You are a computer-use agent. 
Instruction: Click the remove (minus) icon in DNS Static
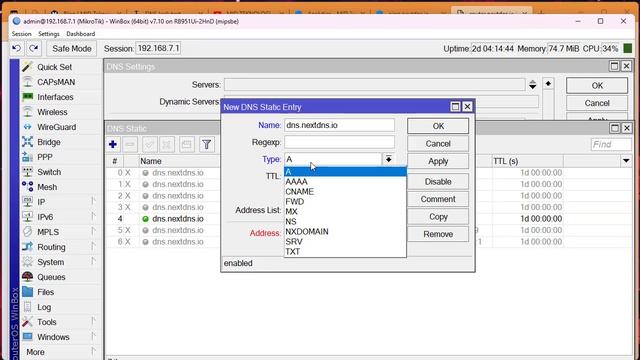click(130, 144)
